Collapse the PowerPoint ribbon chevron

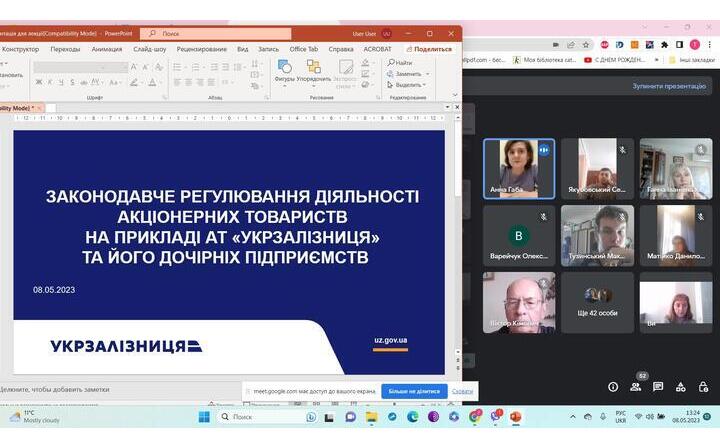pos(455,95)
